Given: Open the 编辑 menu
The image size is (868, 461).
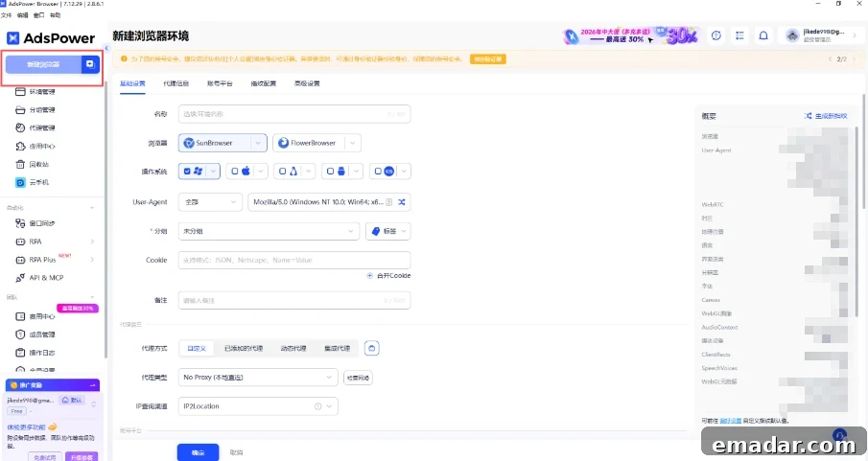Looking at the screenshot, I should point(23,15).
